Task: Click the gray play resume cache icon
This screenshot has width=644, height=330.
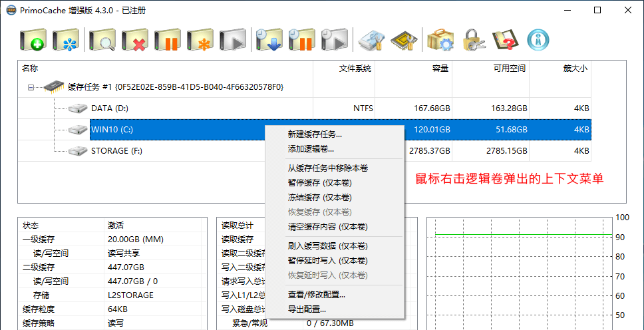Action: [232, 40]
